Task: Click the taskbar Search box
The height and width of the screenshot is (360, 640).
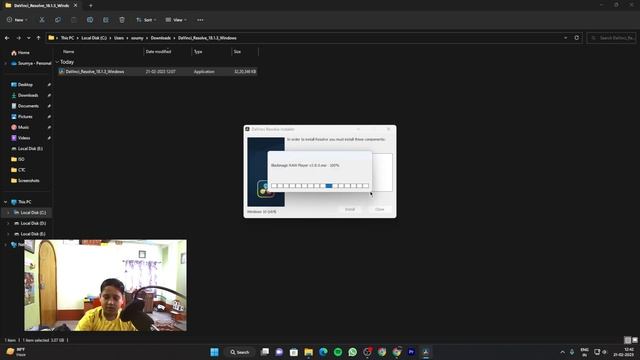Action: coord(240,352)
